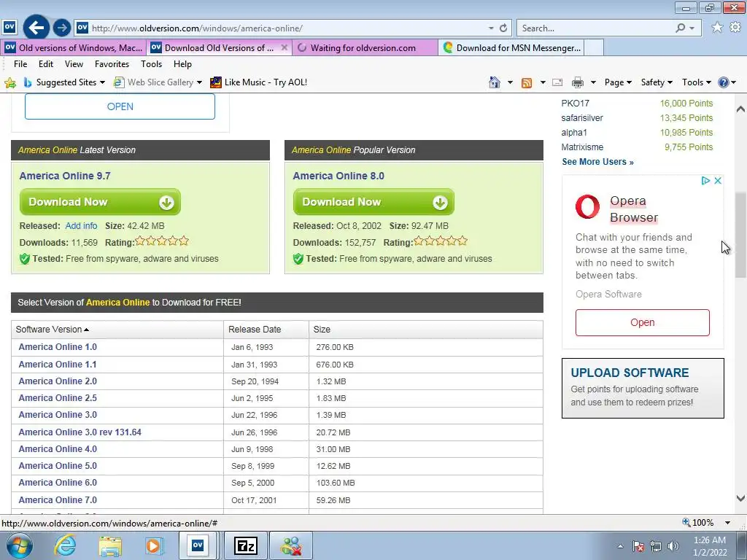Open the messenger buddies taskbar icon
The image size is (747, 560).
291,545
